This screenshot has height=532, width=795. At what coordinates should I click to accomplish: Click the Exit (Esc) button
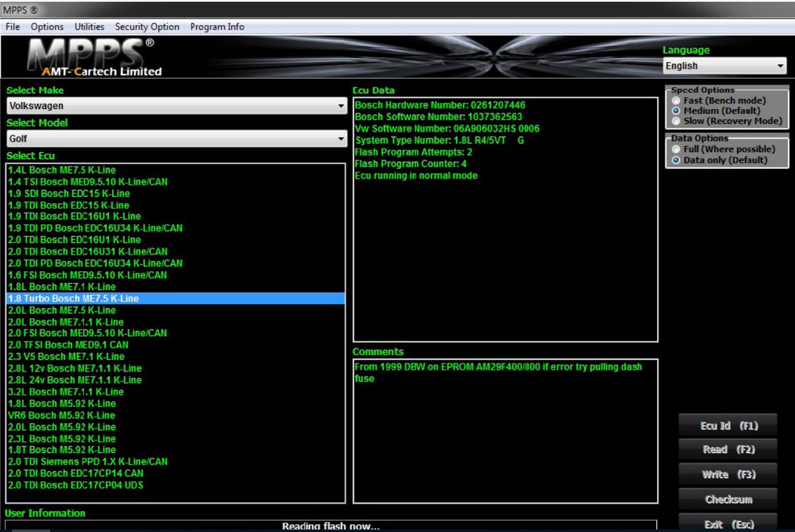point(727,524)
